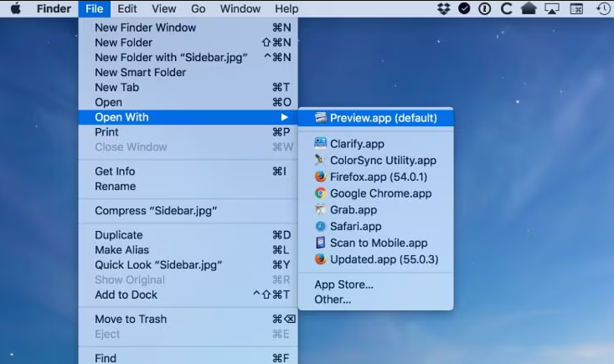Click the Firefox icon next to Firefox.app (54.0.1)
614x364 pixels.
point(320,177)
